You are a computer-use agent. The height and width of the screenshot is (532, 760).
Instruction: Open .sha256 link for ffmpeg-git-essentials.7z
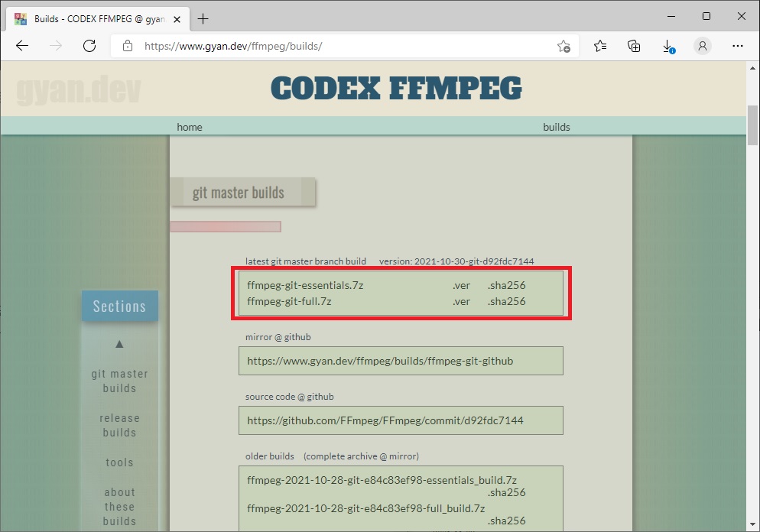click(x=506, y=285)
